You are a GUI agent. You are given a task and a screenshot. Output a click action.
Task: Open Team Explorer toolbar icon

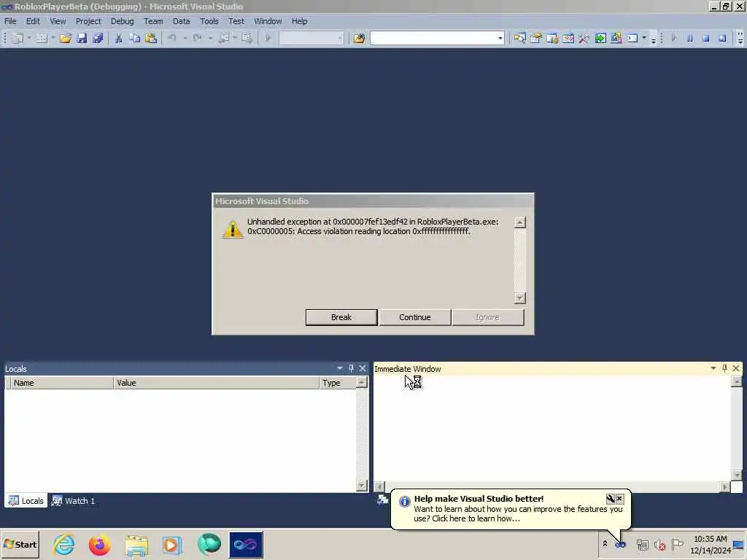[x=552, y=38]
